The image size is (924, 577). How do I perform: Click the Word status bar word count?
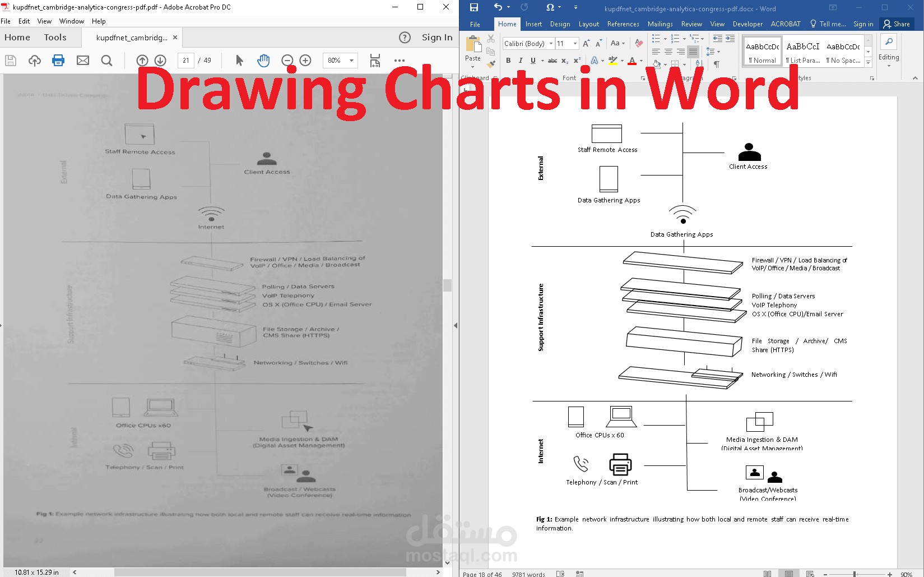click(528, 574)
